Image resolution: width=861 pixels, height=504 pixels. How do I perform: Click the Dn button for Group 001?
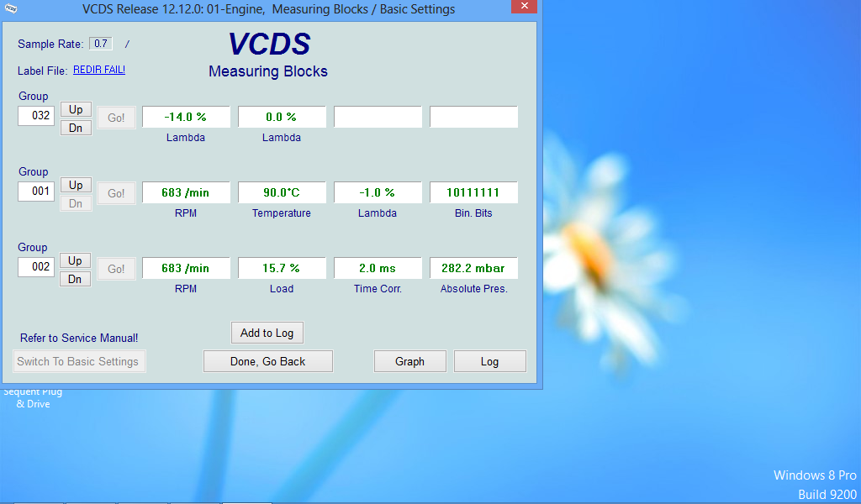tap(76, 203)
